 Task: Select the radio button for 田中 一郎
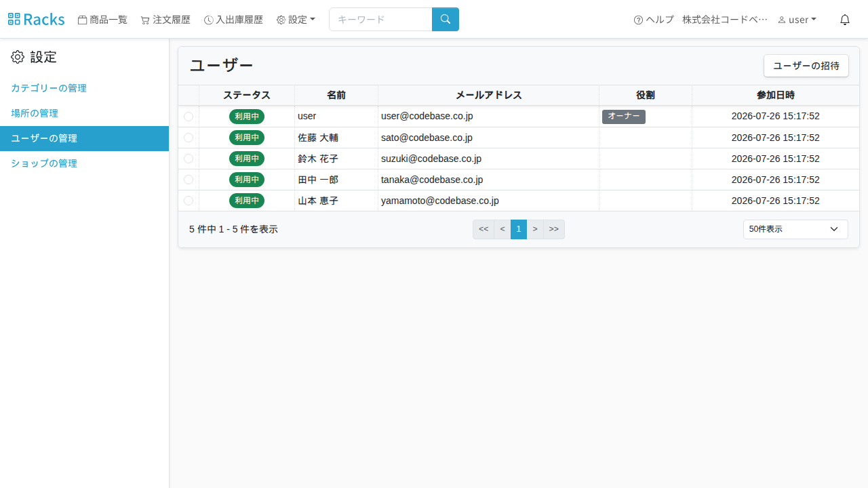click(x=189, y=180)
